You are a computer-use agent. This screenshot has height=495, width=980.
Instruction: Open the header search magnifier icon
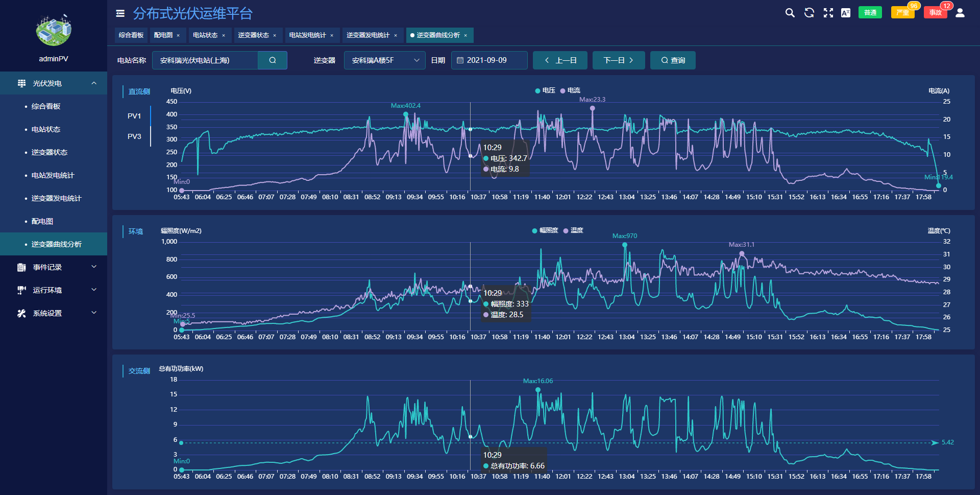coord(790,13)
